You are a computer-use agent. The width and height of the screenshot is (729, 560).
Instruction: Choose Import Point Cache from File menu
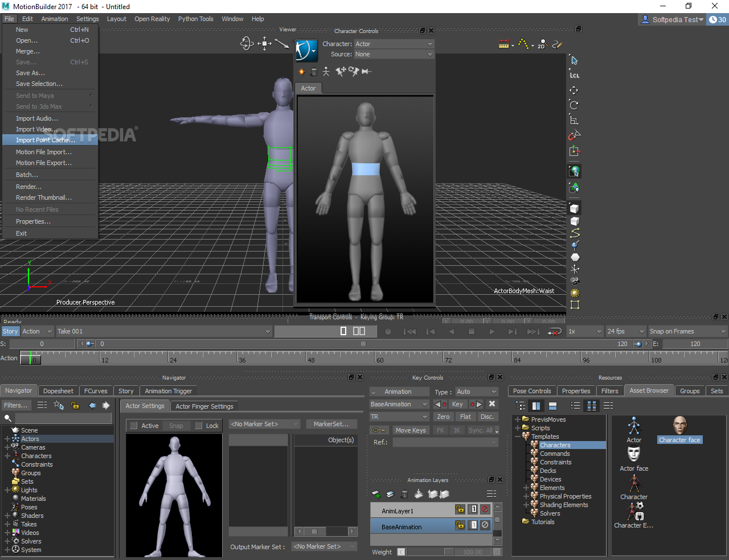[50, 140]
